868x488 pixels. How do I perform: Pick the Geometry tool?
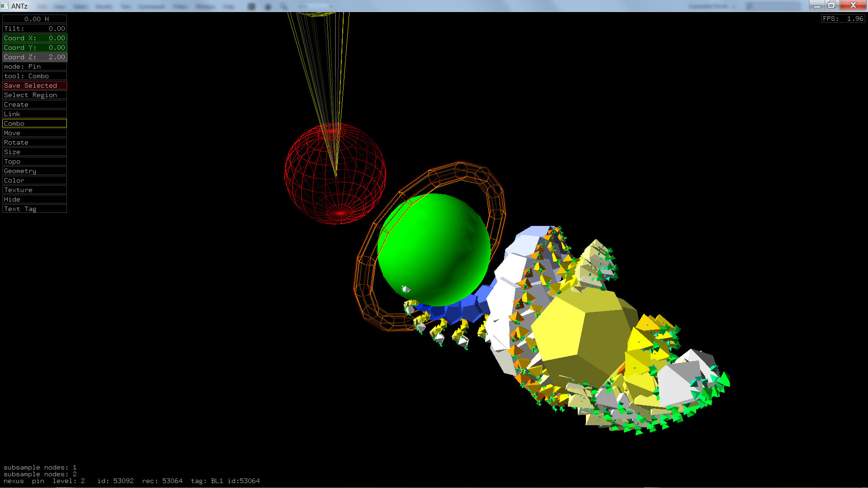[x=34, y=171]
